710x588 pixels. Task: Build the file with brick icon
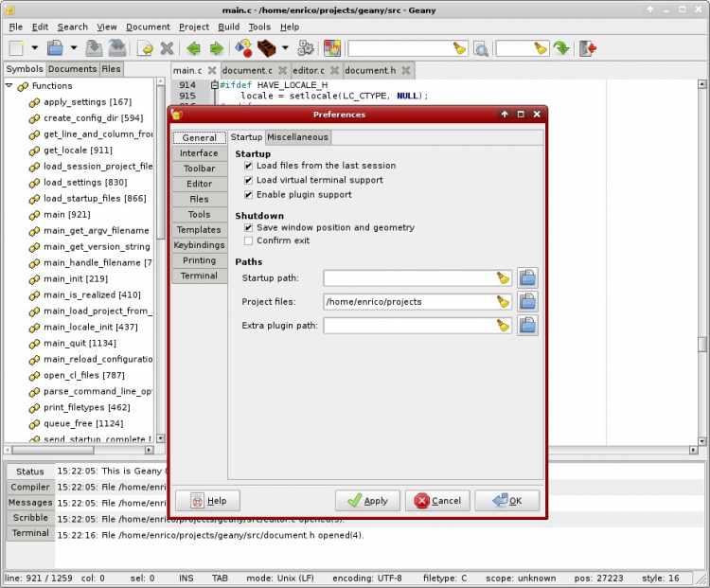click(266, 48)
